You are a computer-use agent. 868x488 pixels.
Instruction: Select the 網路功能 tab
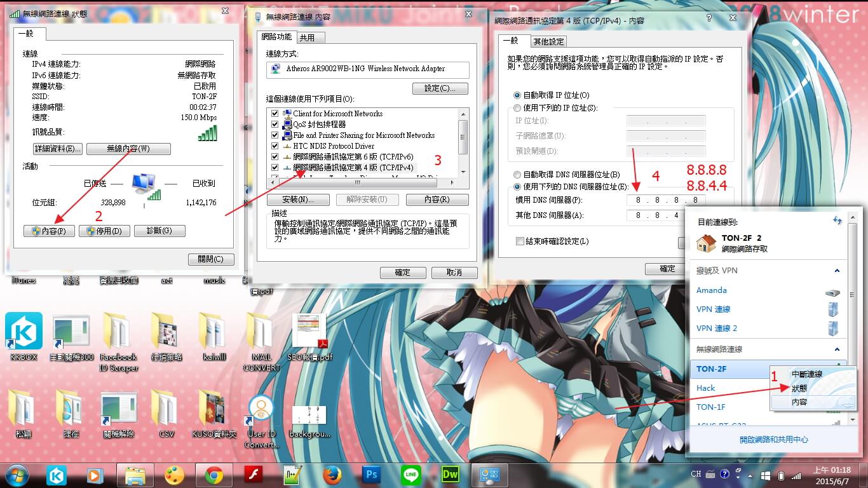pyautogui.click(x=276, y=37)
